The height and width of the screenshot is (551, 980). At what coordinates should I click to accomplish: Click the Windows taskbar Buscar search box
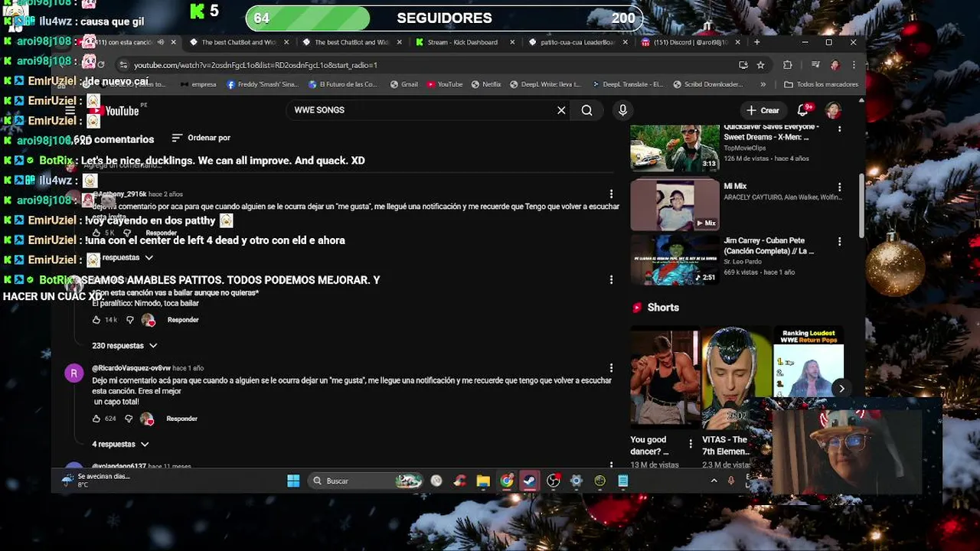click(x=366, y=481)
